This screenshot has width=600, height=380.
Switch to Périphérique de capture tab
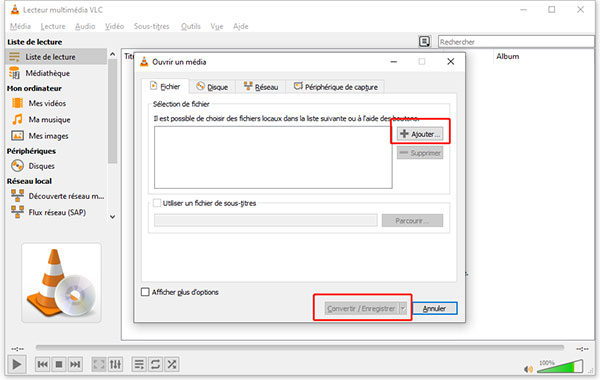coord(336,87)
